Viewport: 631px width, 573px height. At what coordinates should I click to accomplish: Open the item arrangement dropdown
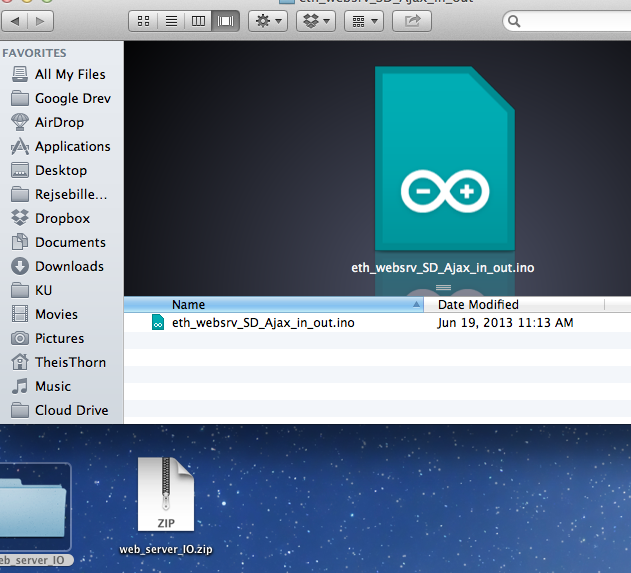coord(364,21)
